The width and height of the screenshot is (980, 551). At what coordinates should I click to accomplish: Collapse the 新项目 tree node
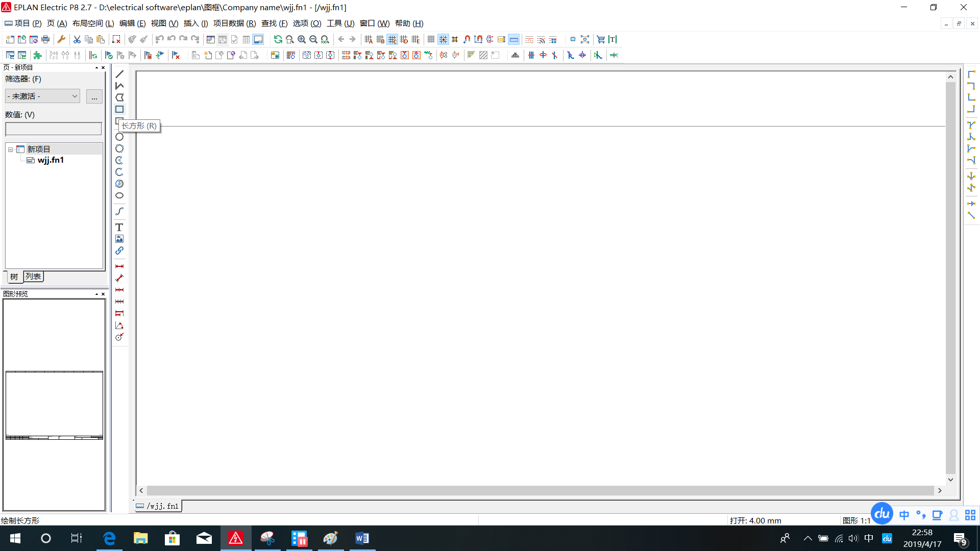(10, 149)
